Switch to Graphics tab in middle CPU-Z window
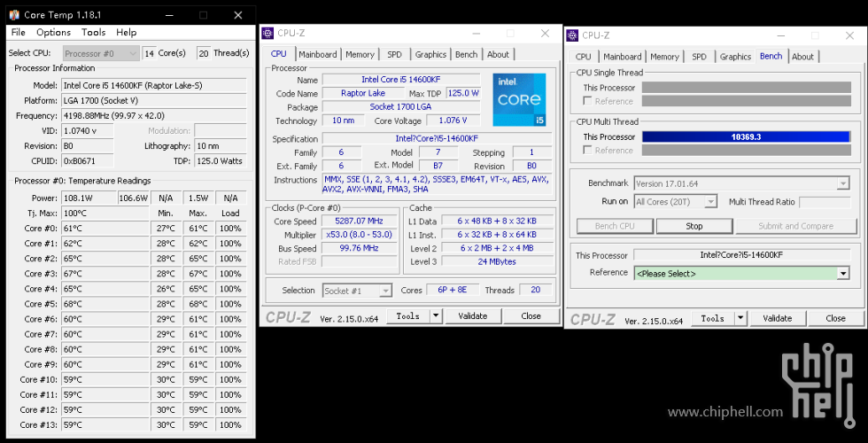Image resolution: width=868 pixels, height=443 pixels. point(430,54)
